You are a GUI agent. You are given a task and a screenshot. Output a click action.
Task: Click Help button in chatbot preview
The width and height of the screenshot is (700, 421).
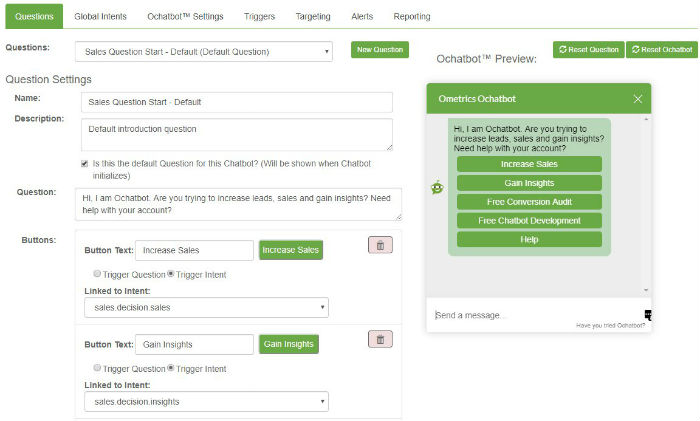pyautogui.click(x=529, y=239)
